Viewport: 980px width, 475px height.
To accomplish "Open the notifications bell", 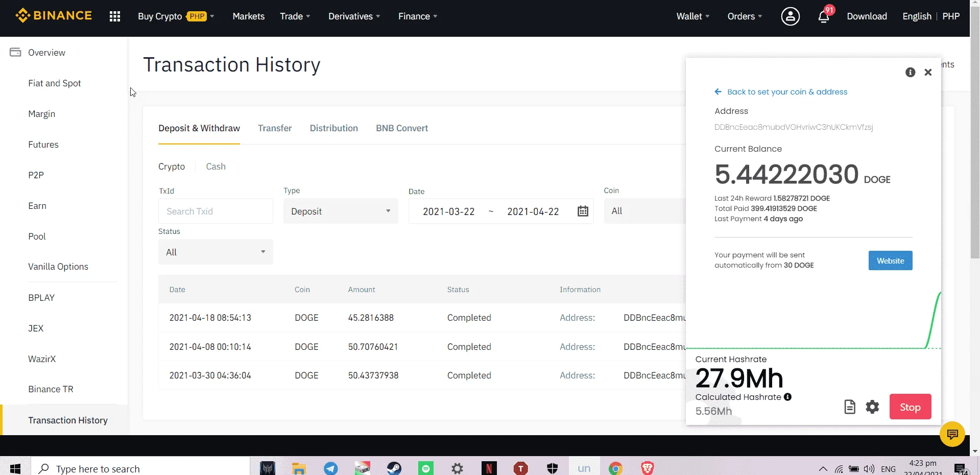I will (824, 17).
